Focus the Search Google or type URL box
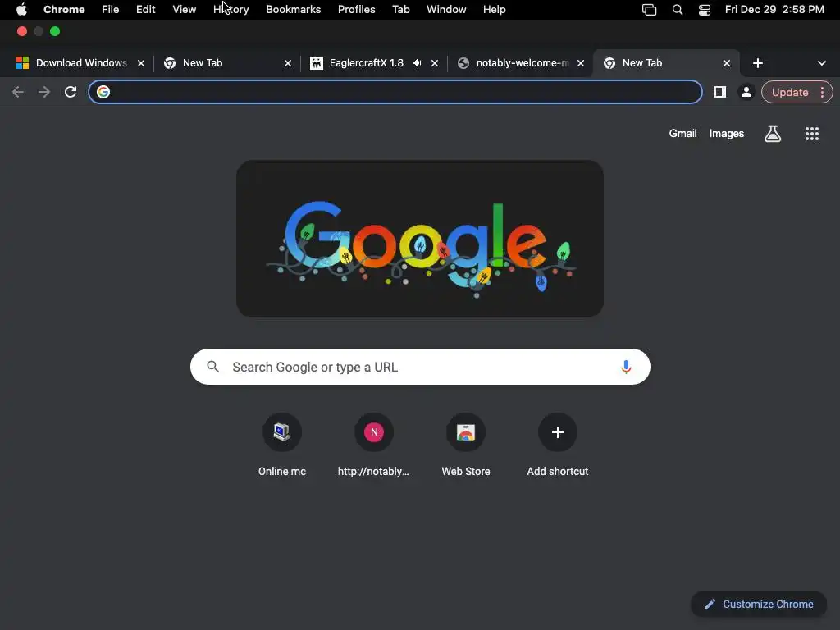Viewport: 840px width, 630px height. coord(420,367)
